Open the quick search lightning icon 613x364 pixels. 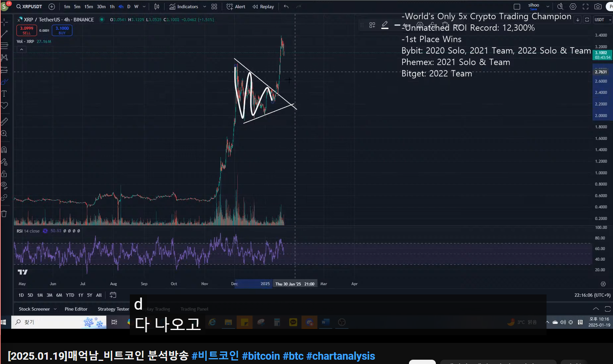[x=560, y=7]
